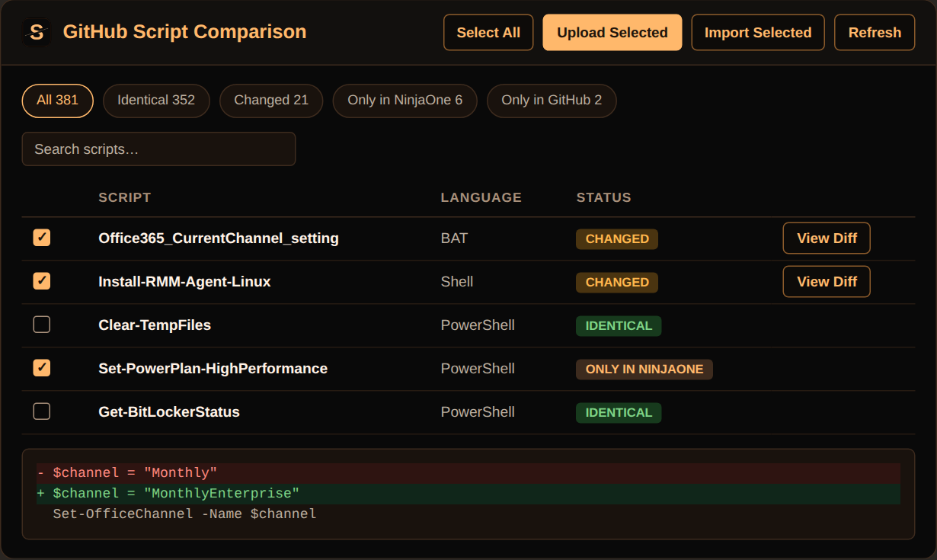Filter by Only in GitHub 2
Image resolution: width=937 pixels, height=560 pixels.
pos(552,101)
